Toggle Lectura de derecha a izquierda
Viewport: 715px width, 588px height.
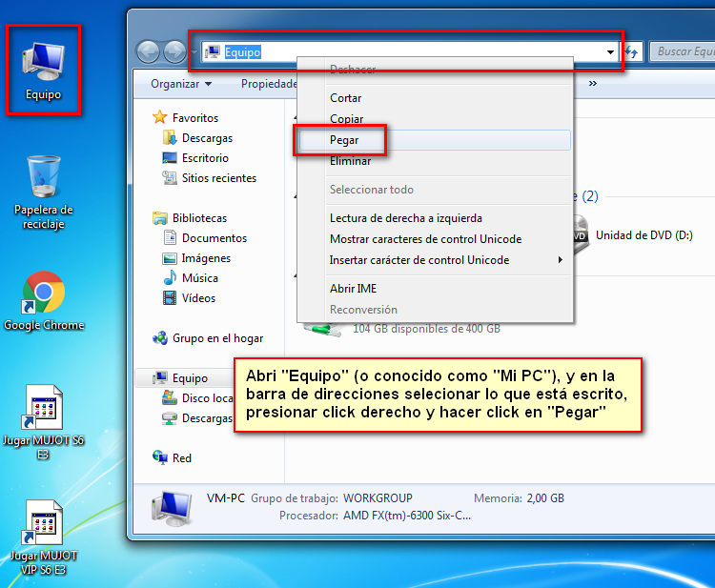(x=405, y=218)
